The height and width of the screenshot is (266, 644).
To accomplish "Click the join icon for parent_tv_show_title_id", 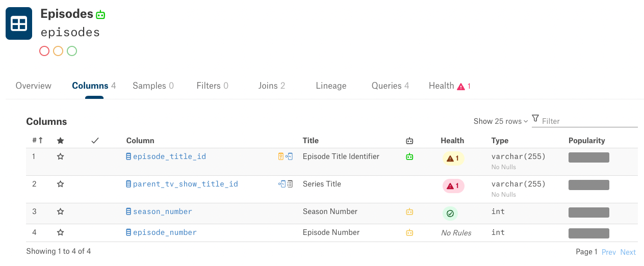I will tap(282, 184).
